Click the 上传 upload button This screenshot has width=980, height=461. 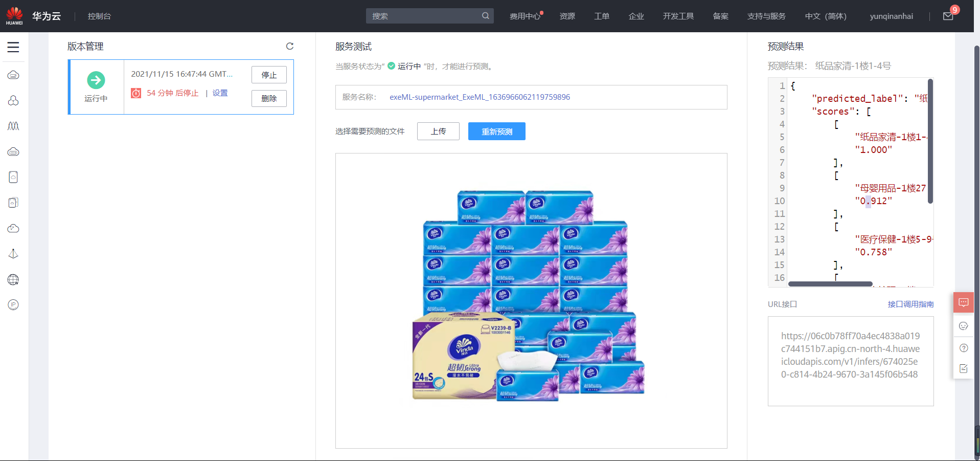click(438, 131)
